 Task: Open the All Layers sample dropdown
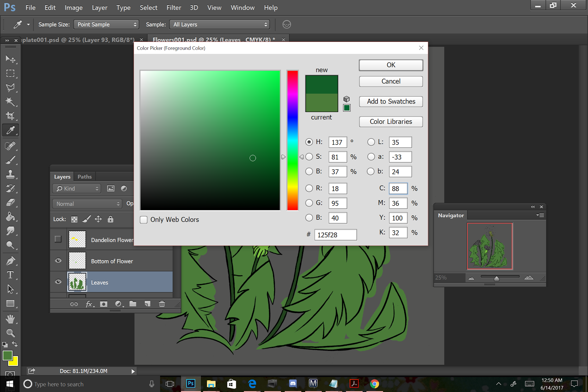[219, 25]
